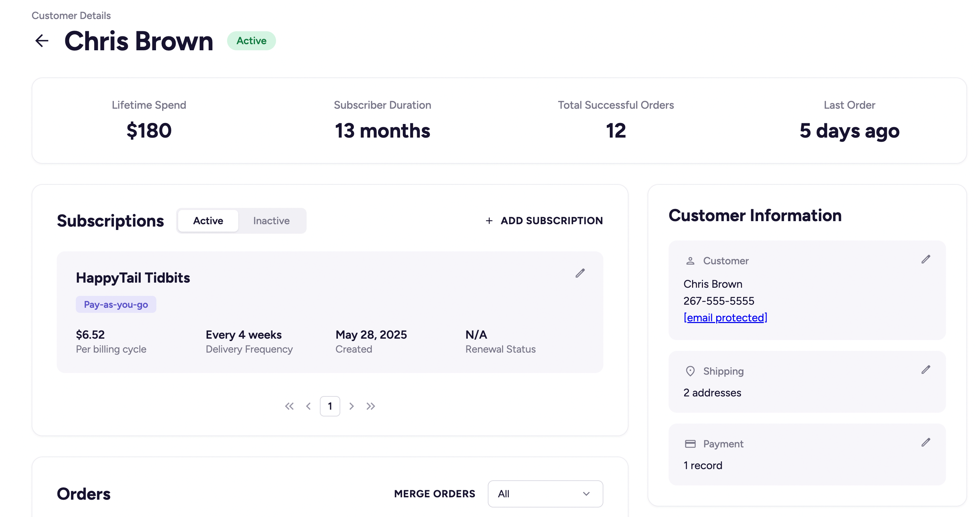Viewport: 980px width, 517px height.
Task: Click the 2 addresses shipping text
Action: coord(712,393)
